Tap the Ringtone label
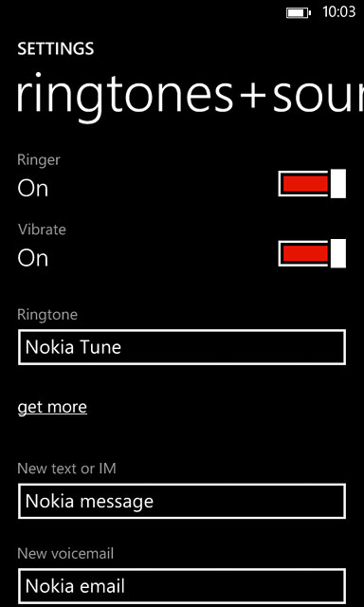The height and width of the screenshot is (607, 364). [47, 315]
